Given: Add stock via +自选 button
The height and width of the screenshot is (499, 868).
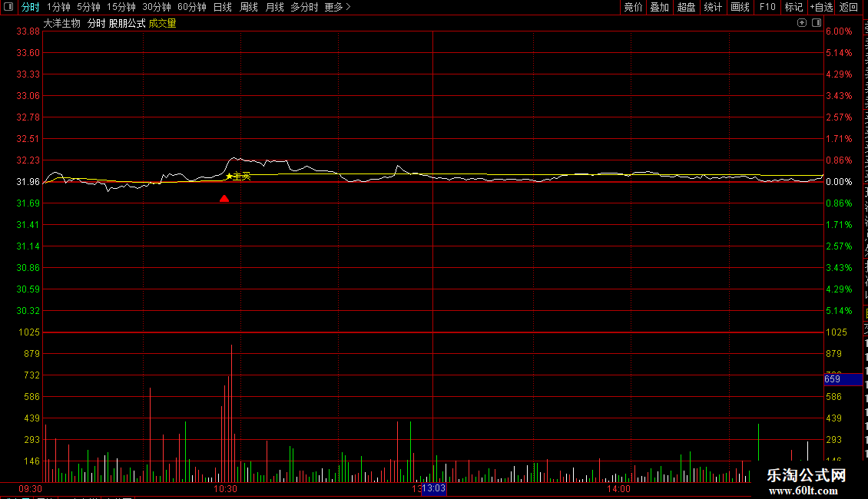Looking at the screenshot, I should (x=821, y=7).
